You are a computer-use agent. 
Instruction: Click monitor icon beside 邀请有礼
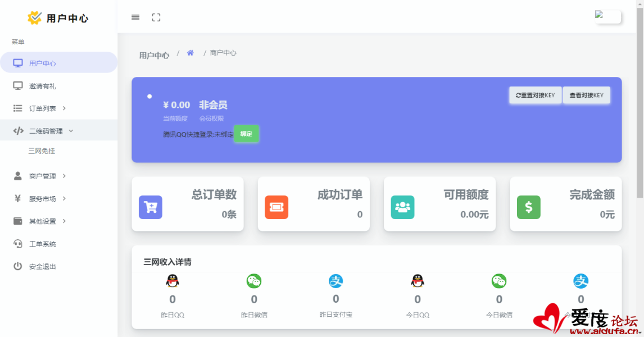coord(17,85)
